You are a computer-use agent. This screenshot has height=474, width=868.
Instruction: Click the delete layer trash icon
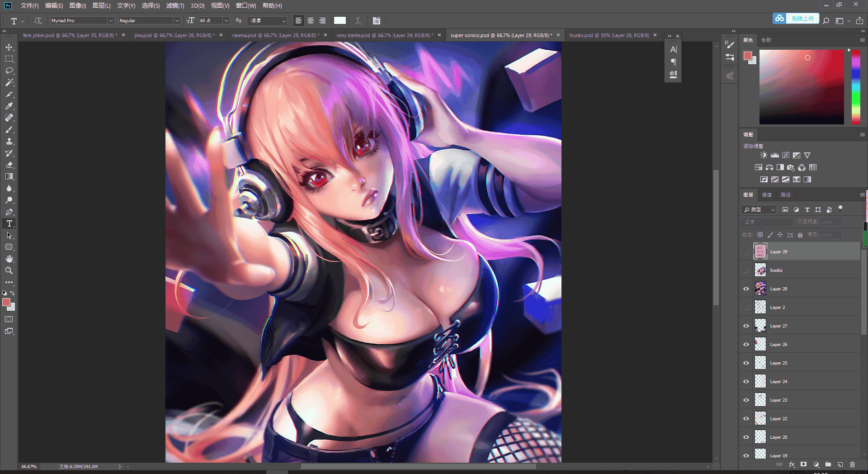coord(852,465)
